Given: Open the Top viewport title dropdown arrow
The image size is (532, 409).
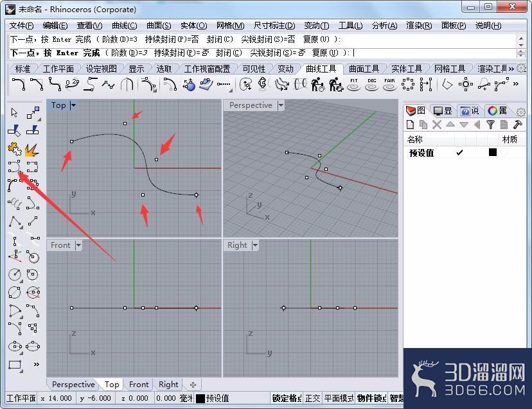Looking at the screenshot, I should [73, 105].
